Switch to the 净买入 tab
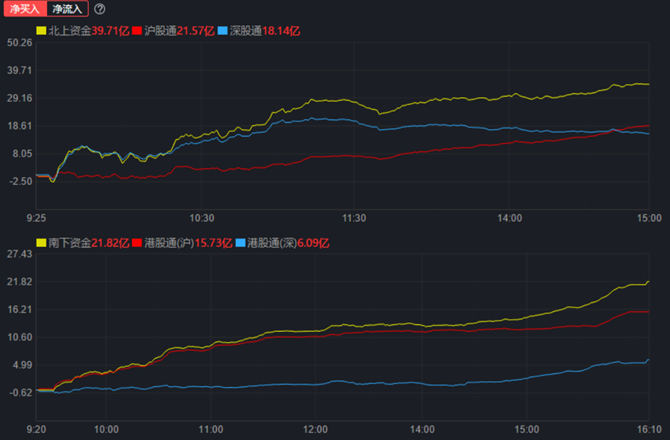The width and height of the screenshot is (670, 440). pos(24,9)
